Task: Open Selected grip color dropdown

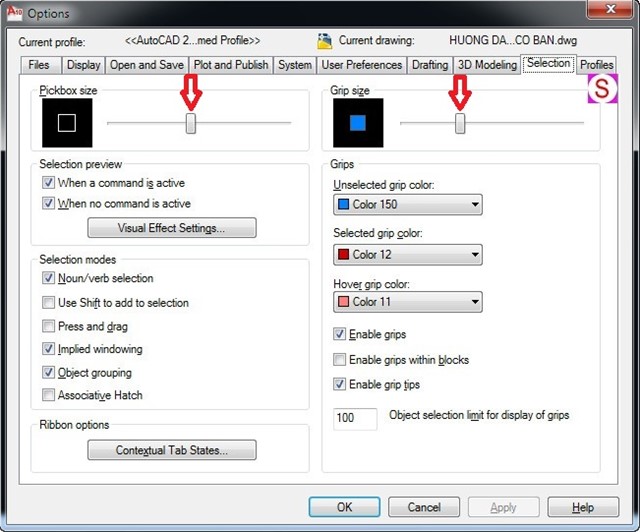Action: pyautogui.click(x=407, y=254)
